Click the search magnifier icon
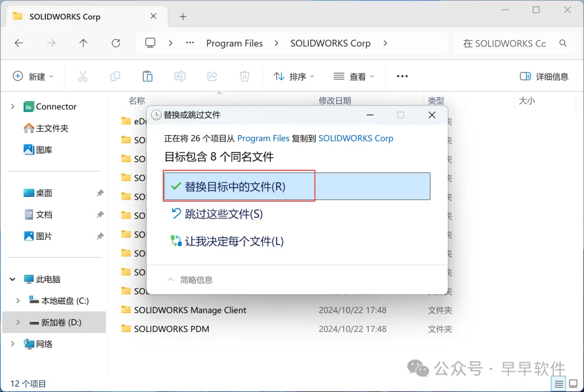This screenshot has height=392, width=584. coord(563,43)
